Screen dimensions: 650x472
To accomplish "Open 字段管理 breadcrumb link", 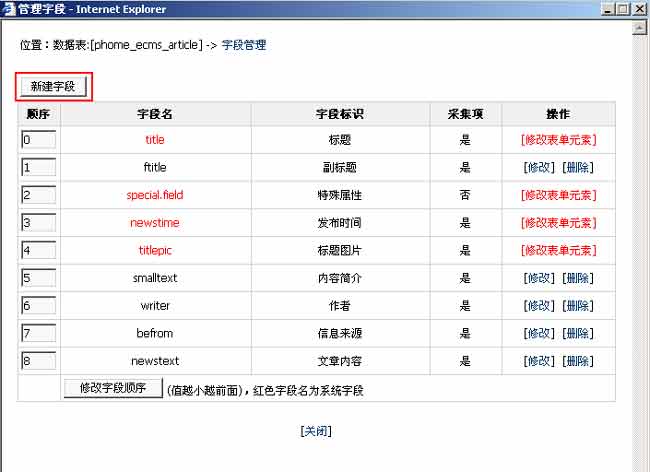I will (x=243, y=45).
